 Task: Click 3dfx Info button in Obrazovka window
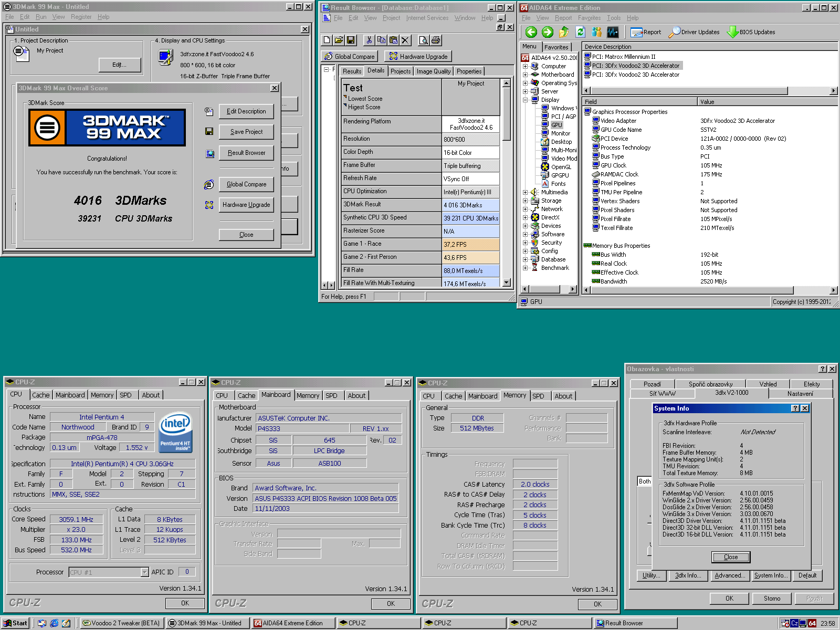[687, 575]
